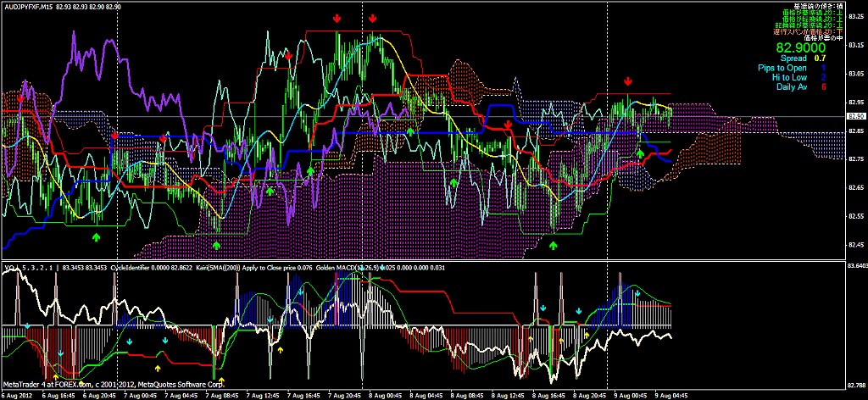Click the 6 Aug 2012 date on time axis
The width and height of the screenshot is (868, 400).
(x=19, y=395)
